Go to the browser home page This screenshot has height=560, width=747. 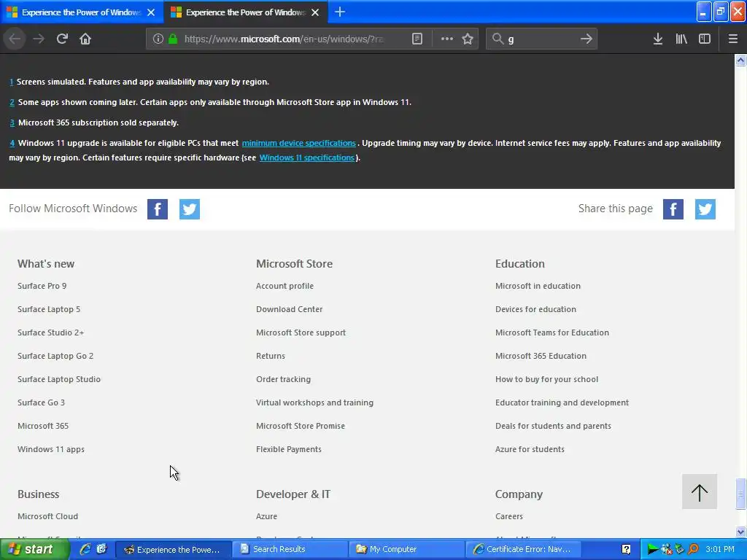pyautogui.click(x=85, y=39)
